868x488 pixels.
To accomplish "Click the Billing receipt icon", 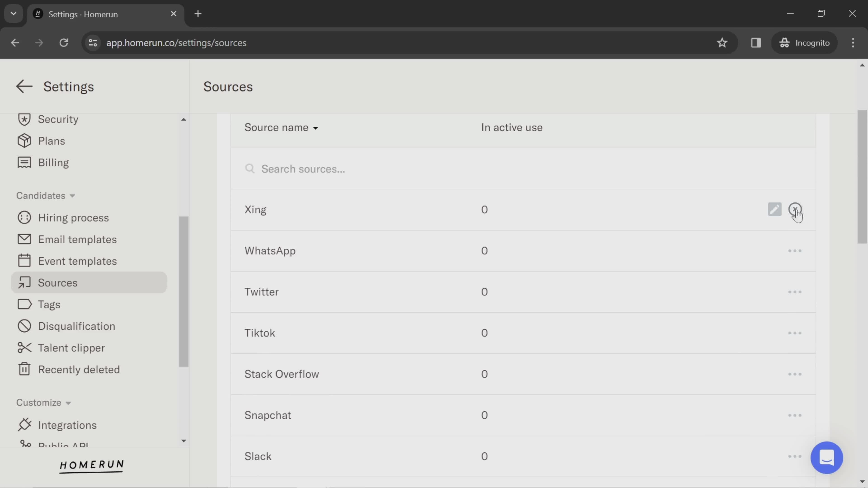I will (x=24, y=162).
